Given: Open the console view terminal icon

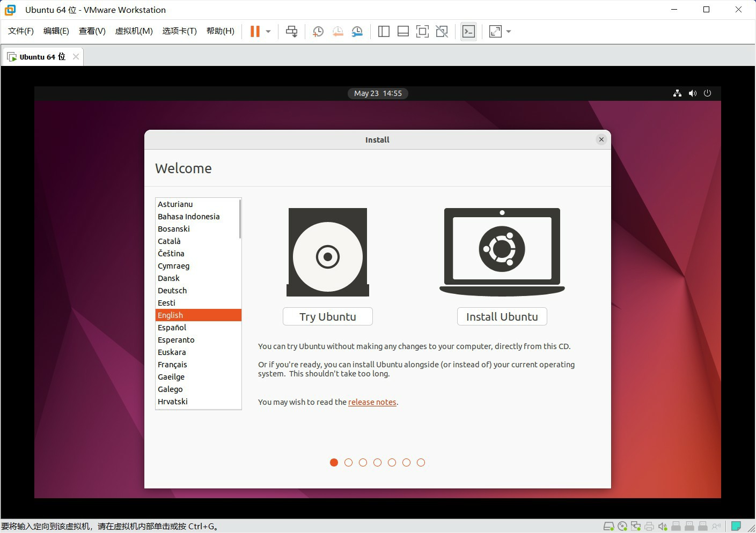Looking at the screenshot, I should [x=468, y=32].
